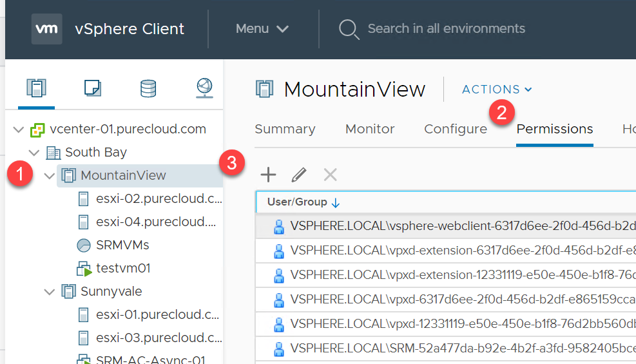The width and height of the screenshot is (636, 364).
Task: Click the Sunnyvale cluster icon
Action: pyautogui.click(x=68, y=291)
